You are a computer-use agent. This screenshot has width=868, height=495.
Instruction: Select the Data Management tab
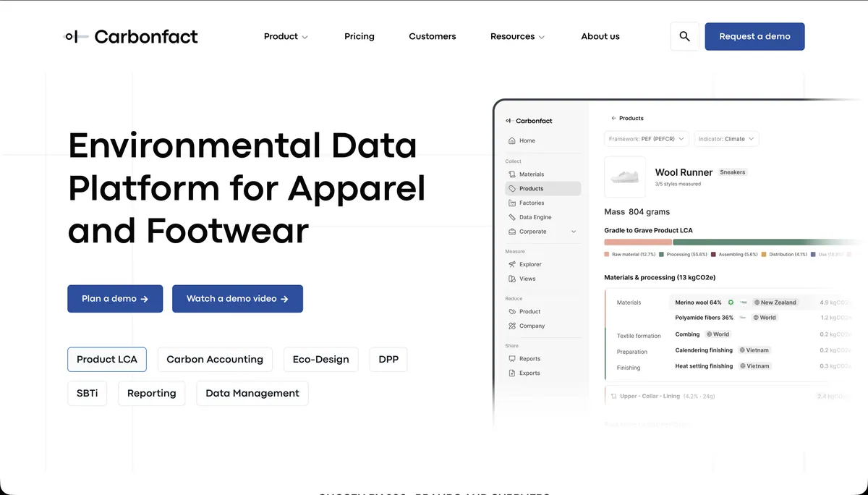coord(252,394)
